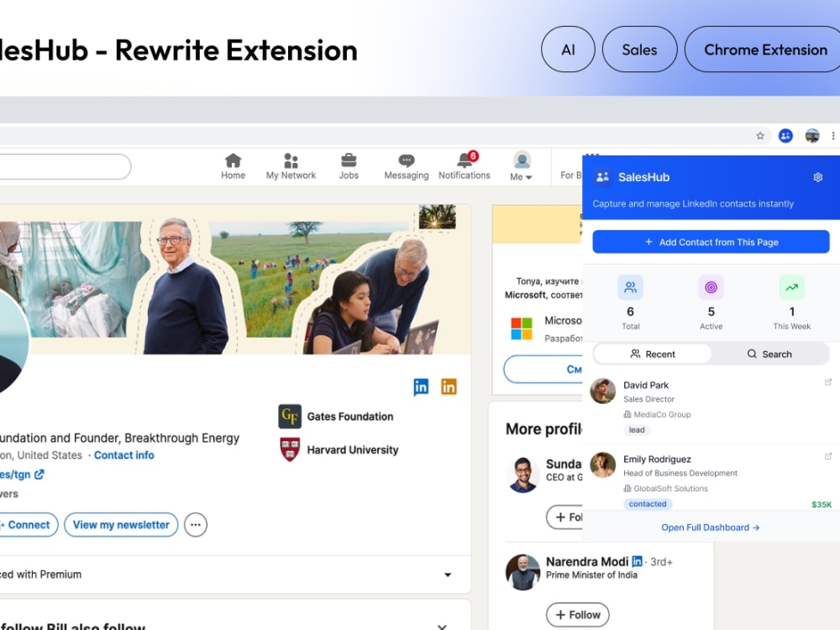The image size is (840, 630).
Task: Click the Chrome Extension tag pill
Action: click(764, 50)
